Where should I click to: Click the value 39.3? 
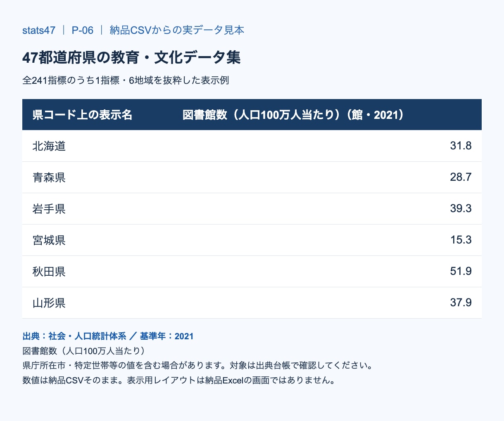pyautogui.click(x=461, y=208)
